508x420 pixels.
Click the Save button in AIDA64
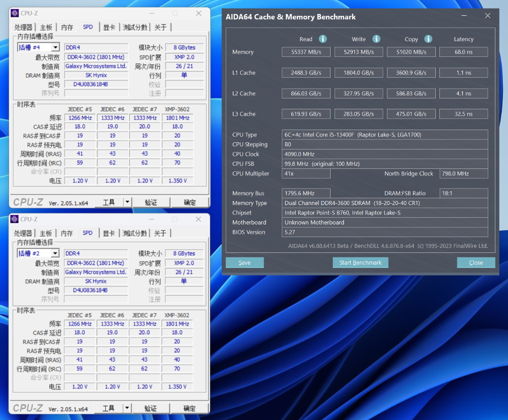point(245,262)
